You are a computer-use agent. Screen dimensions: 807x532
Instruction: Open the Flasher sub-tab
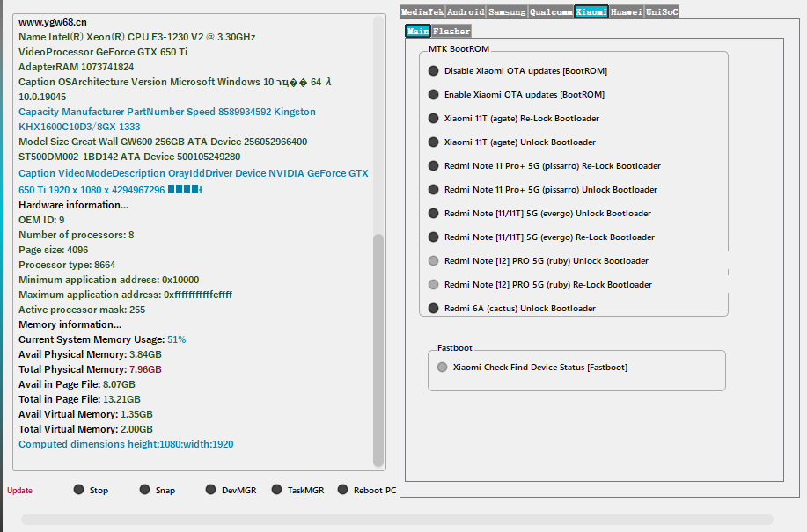pos(451,31)
